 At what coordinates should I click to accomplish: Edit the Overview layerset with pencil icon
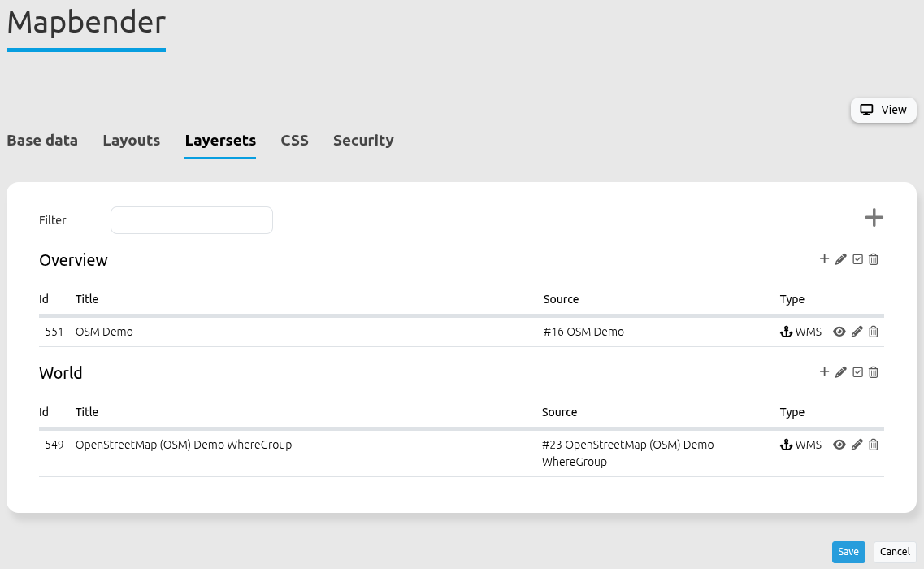click(841, 259)
